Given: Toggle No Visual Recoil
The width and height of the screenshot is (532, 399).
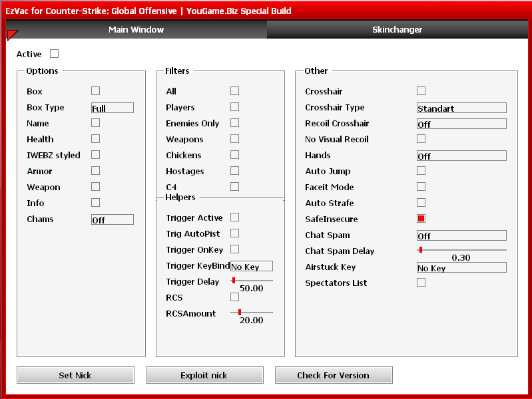Looking at the screenshot, I should click(x=421, y=138).
